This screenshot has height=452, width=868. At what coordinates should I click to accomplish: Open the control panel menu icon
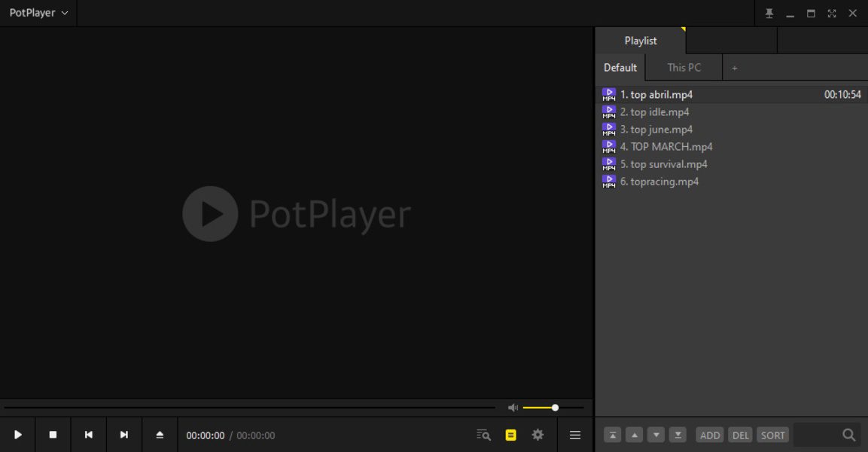pos(574,435)
